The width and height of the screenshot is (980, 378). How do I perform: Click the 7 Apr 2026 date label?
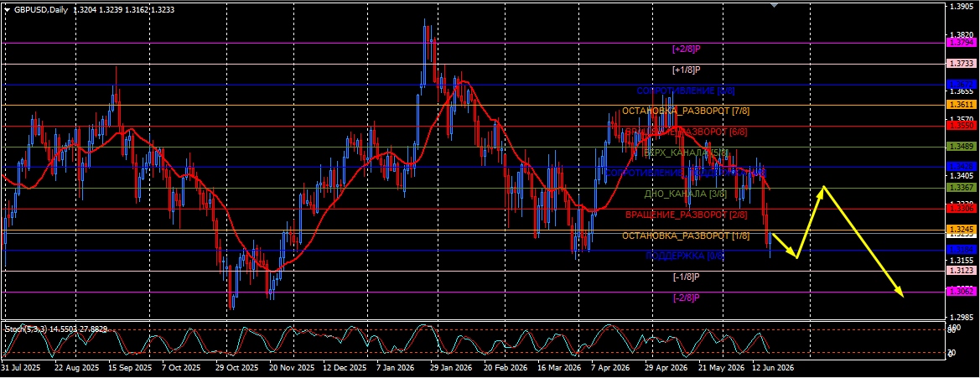click(610, 368)
